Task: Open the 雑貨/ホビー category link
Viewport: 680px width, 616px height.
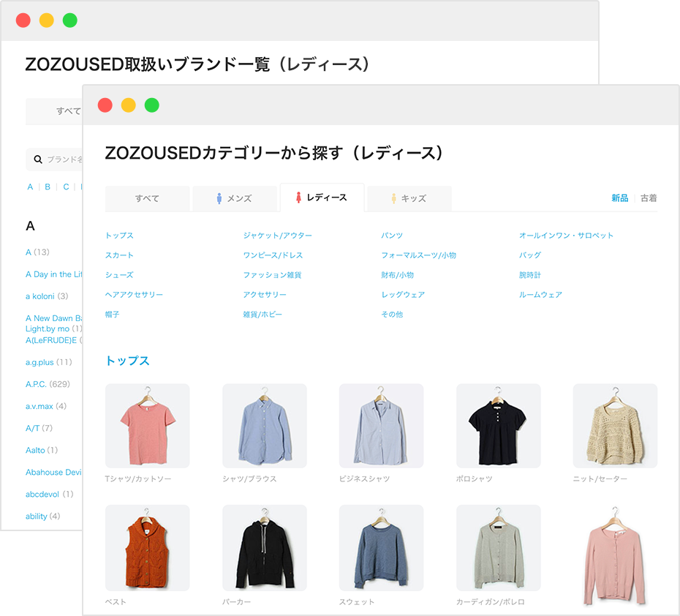Action: pos(262,315)
